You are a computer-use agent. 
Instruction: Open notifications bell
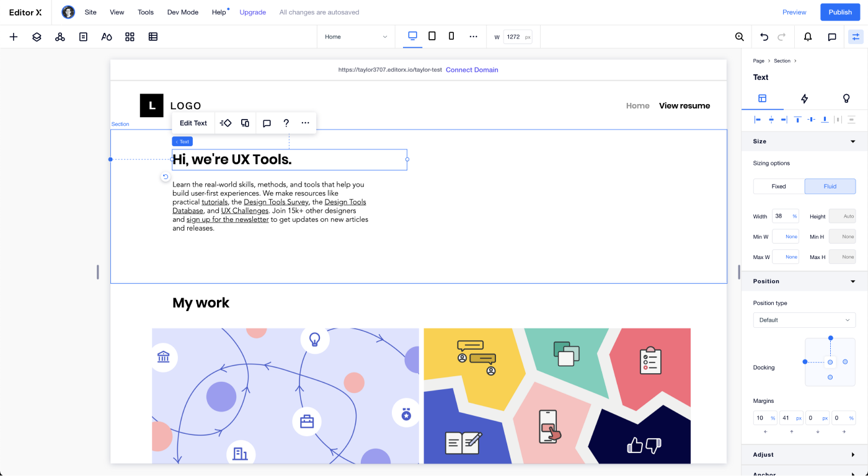[x=808, y=37]
